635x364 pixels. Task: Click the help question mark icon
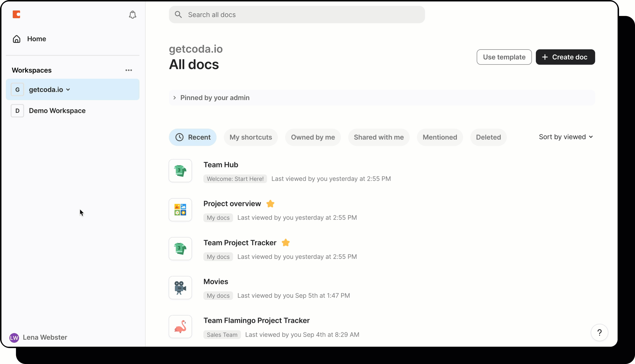click(x=599, y=333)
